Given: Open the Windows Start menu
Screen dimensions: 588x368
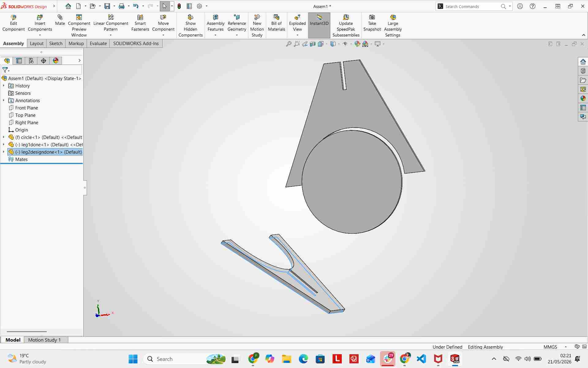Looking at the screenshot, I should (x=133, y=359).
